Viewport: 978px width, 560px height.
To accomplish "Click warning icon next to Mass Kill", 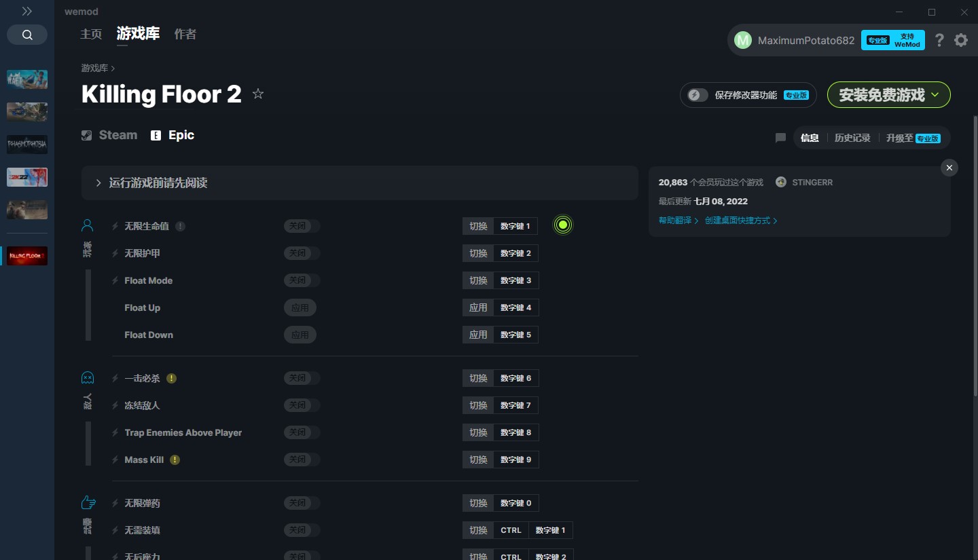I will click(175, 460).
